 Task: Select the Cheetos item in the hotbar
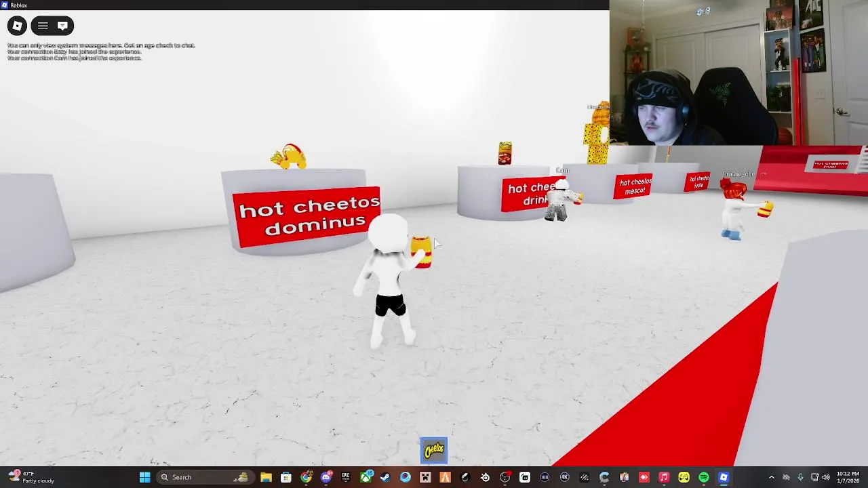pyautogui.click(x=434, y=451)
